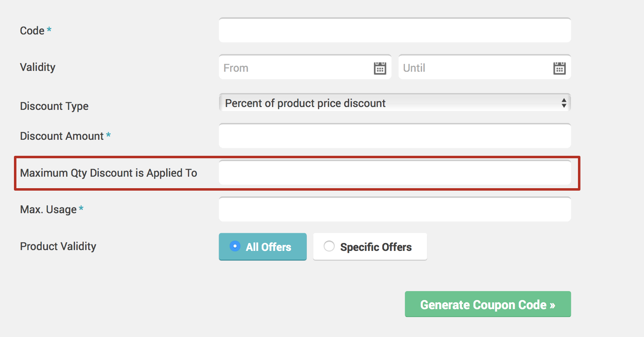Click the Max. Usage label
Screen dimensions: 644x337
coord(48,209)
